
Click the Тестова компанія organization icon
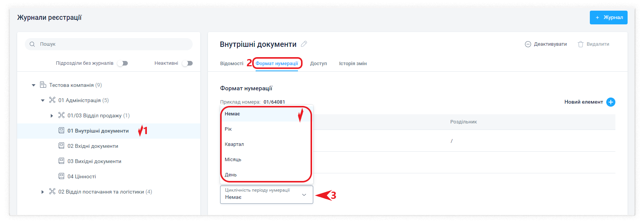click(x=43, y=85)
